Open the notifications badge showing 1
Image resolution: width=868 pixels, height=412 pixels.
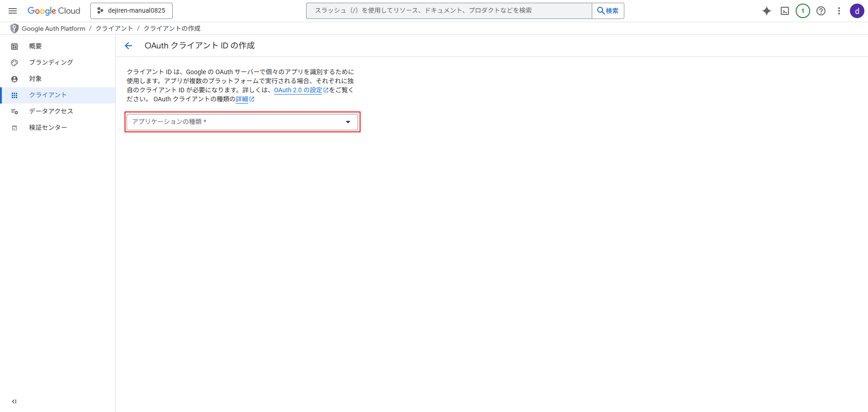[x=803, y=11]
